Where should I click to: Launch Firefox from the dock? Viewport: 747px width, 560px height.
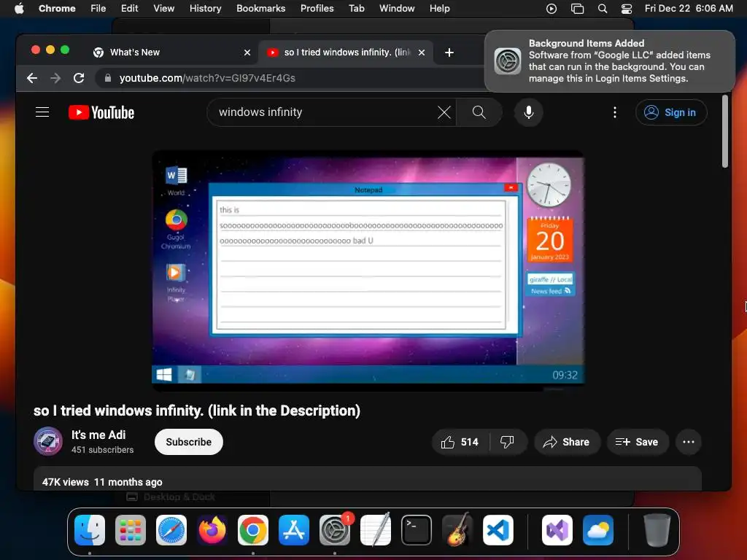212,530
